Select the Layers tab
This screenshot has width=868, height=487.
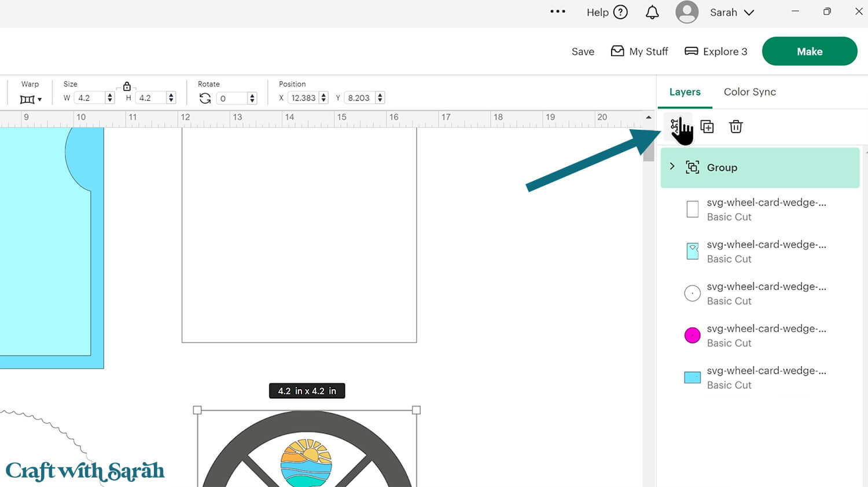[685, 92]
